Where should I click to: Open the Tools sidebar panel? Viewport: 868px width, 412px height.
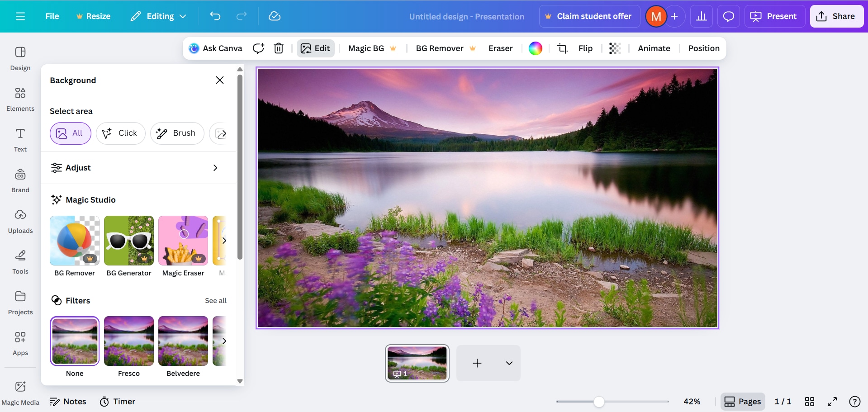tap(20, 262)
